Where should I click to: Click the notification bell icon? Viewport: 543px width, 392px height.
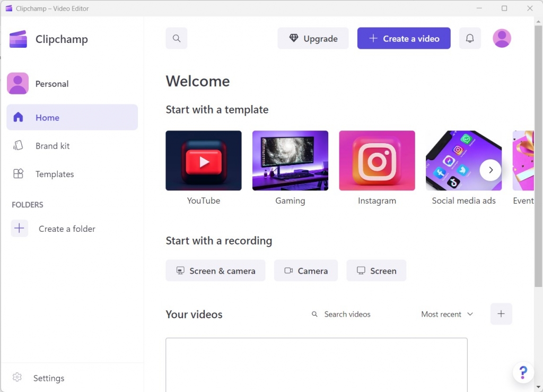point(470,38)
